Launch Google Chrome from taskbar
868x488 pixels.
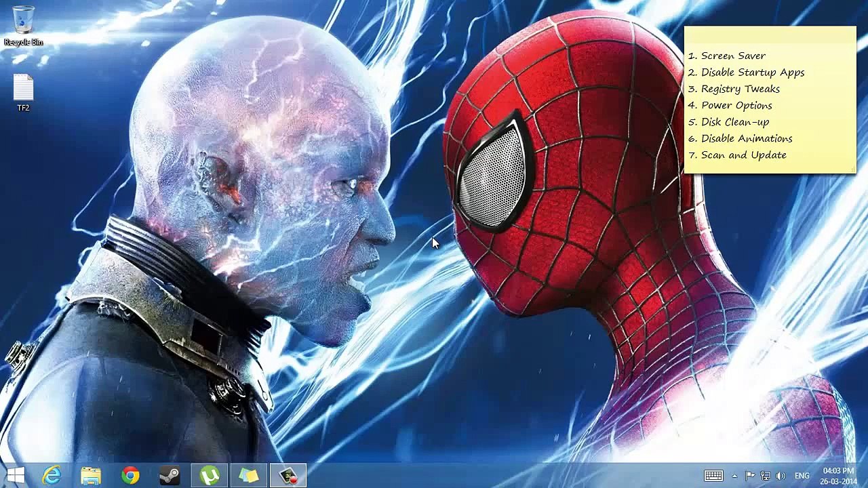(130, 476)
